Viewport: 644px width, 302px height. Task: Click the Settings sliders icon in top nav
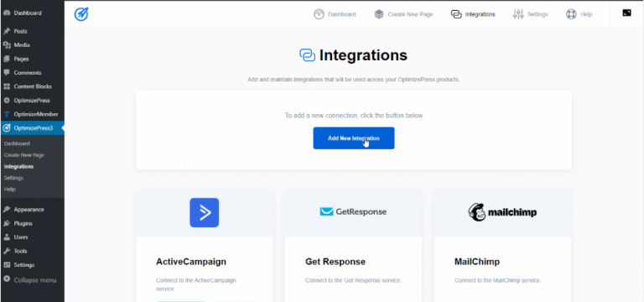518,14
